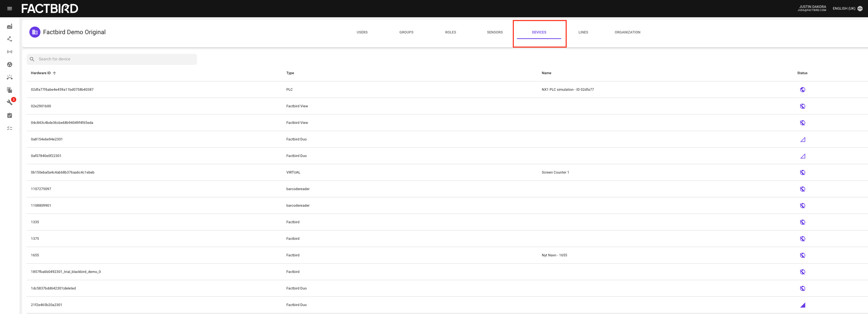The width and height of the screenshot is (868, 314).
Task: Click hardware ID 1108809901
Action: pyautogui.click(x=41, y=206)
